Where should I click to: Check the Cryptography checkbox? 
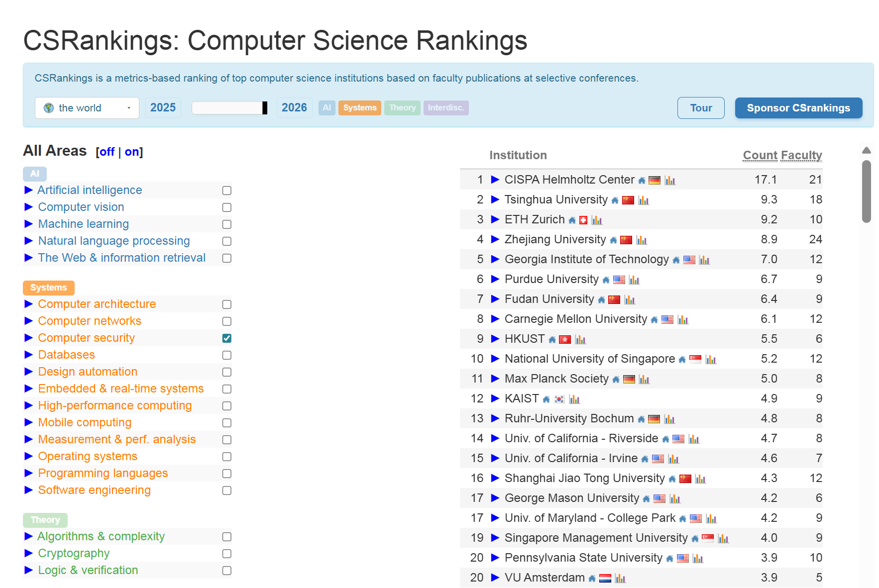tap(227, 554)
